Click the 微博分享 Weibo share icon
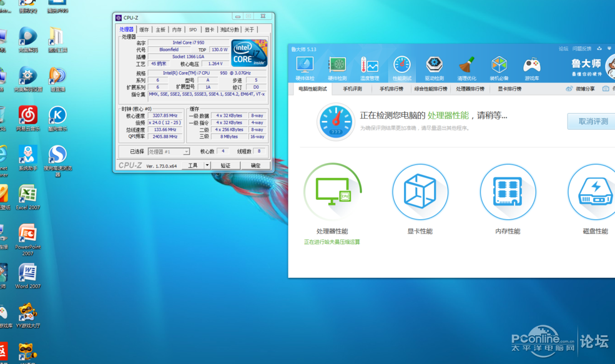 569,89
